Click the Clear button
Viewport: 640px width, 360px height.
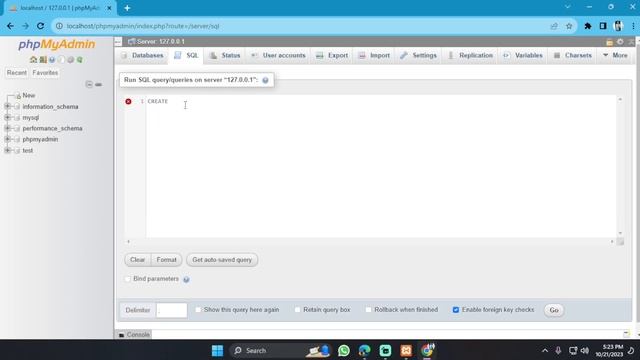(x=138, y=260)
